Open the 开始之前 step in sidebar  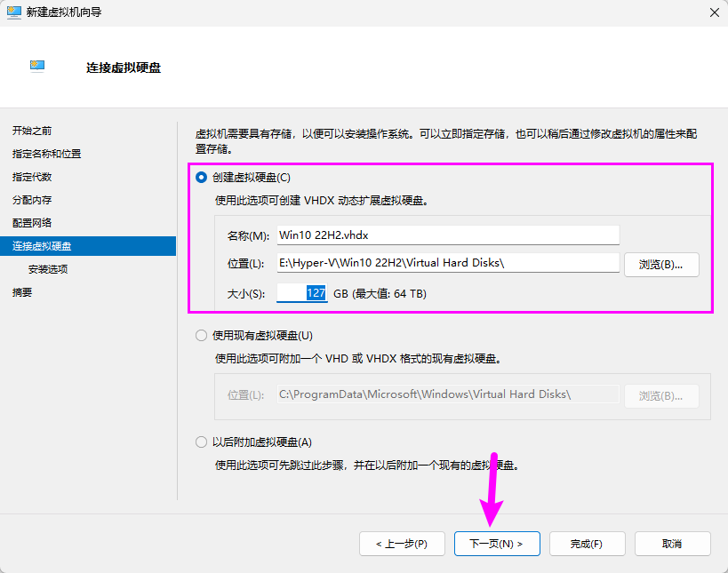click(x=32, y=131)
